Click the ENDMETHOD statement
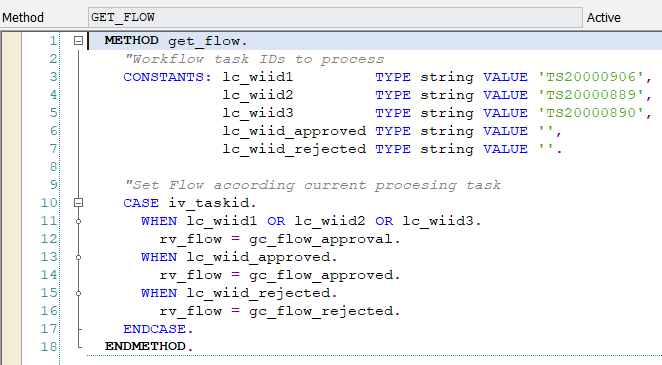This screenshot has width=662, height=365. tap(149, 346)
